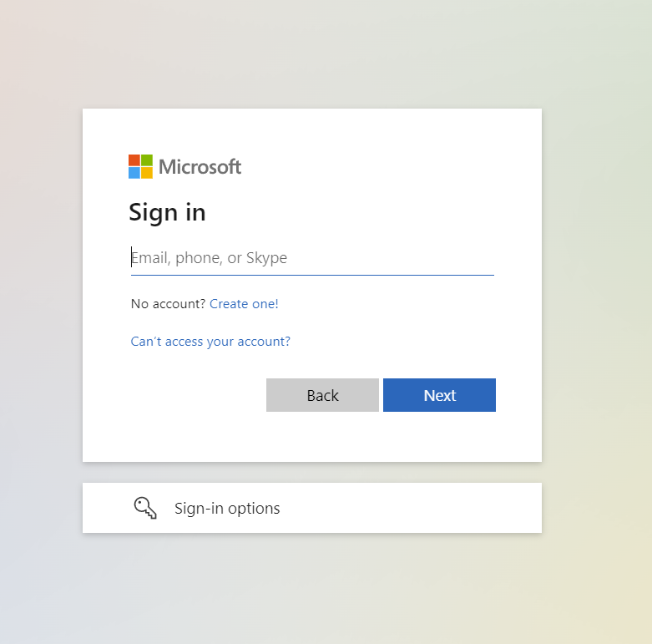Click the blue square of the Microsoft logo

pyautogui.click(x=134, y=173)
